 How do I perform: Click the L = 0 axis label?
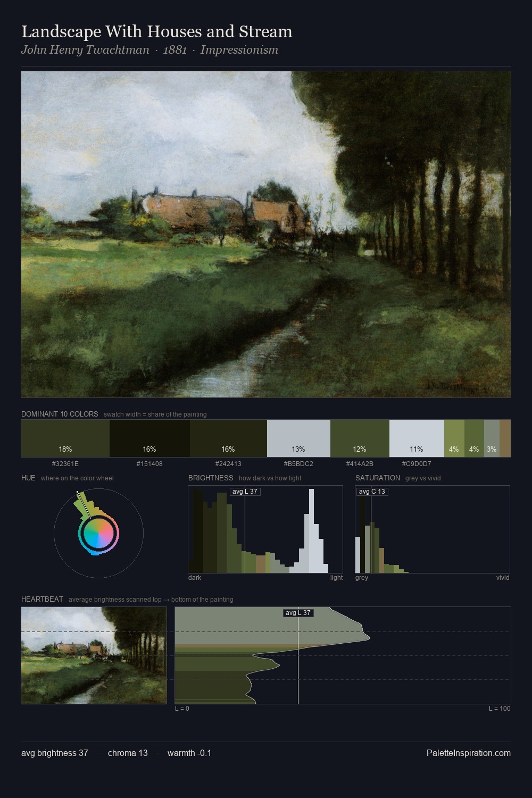coord(182,709)
